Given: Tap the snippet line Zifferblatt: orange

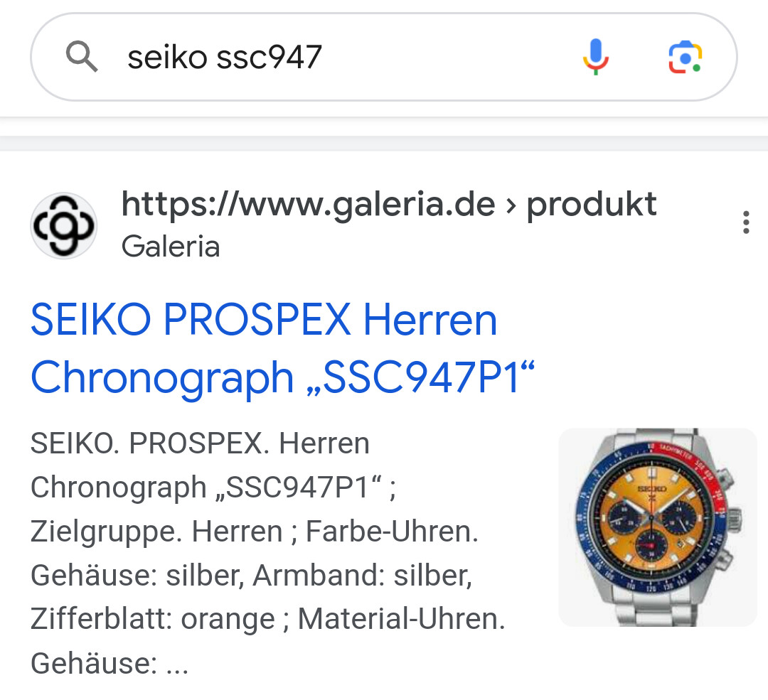Looking at the screenshot, I should pos(153,619).
